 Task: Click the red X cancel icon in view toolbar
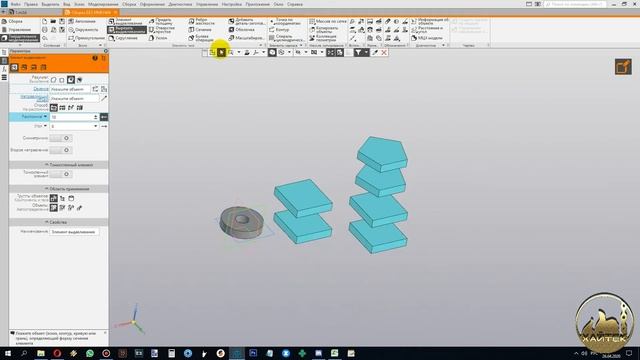pos(384,52)
